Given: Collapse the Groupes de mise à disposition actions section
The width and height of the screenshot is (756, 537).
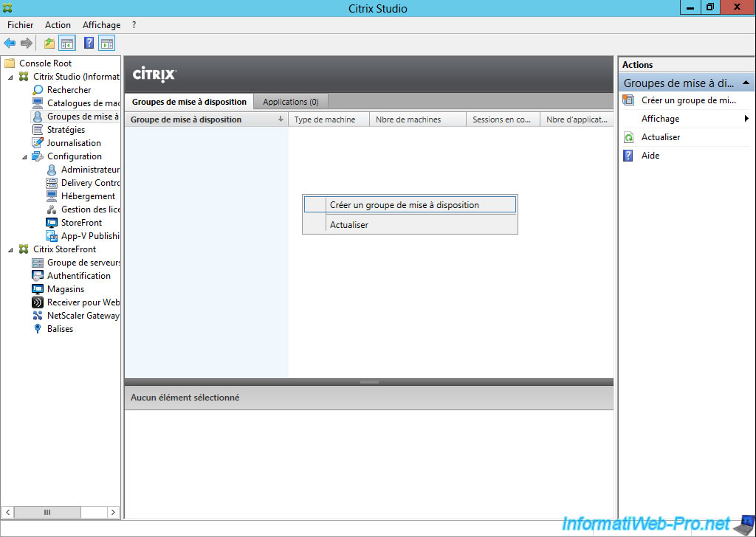Looking at the screenshot, I should point(746,83).
